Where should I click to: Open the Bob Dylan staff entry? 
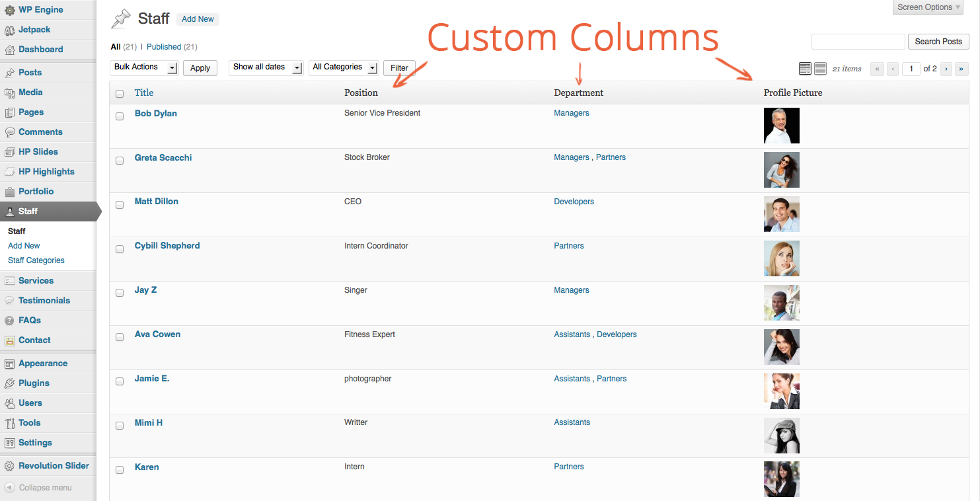(x=156, y=114)
